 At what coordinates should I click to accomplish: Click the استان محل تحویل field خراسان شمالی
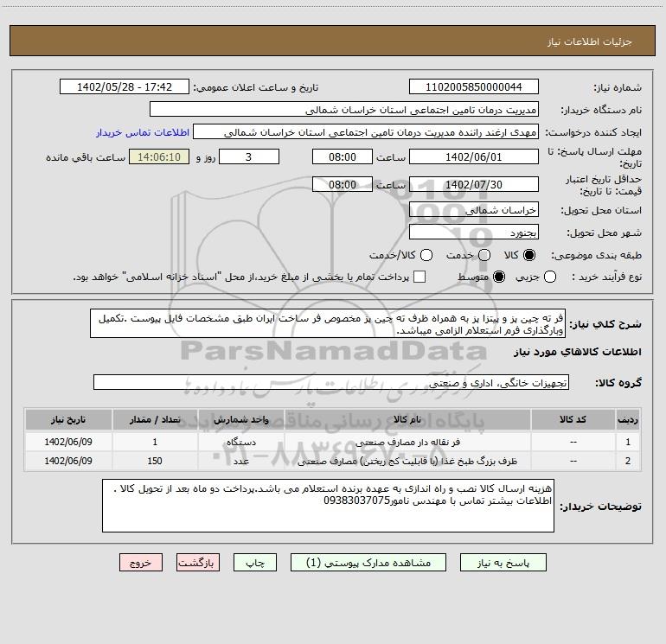click(474, 210)
